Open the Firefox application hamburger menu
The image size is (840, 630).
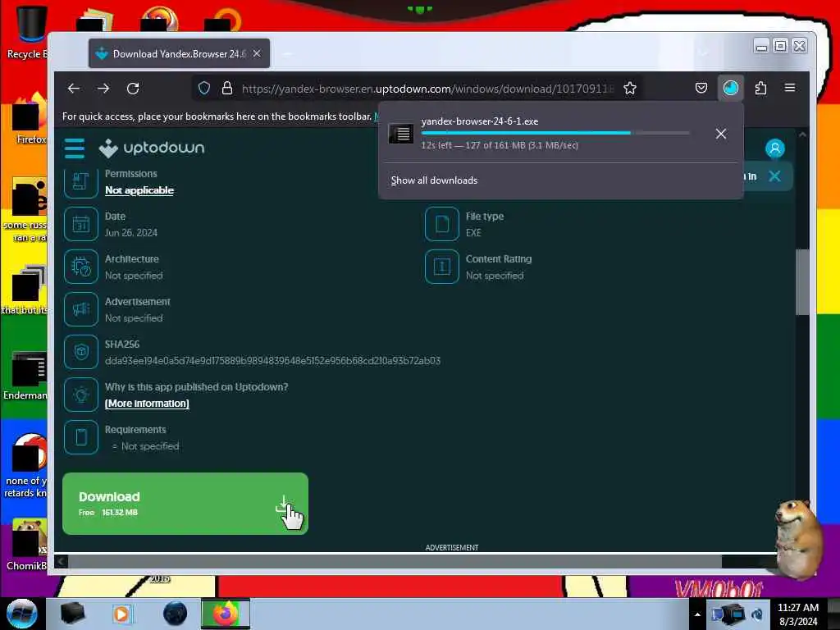tap(790, 88)
